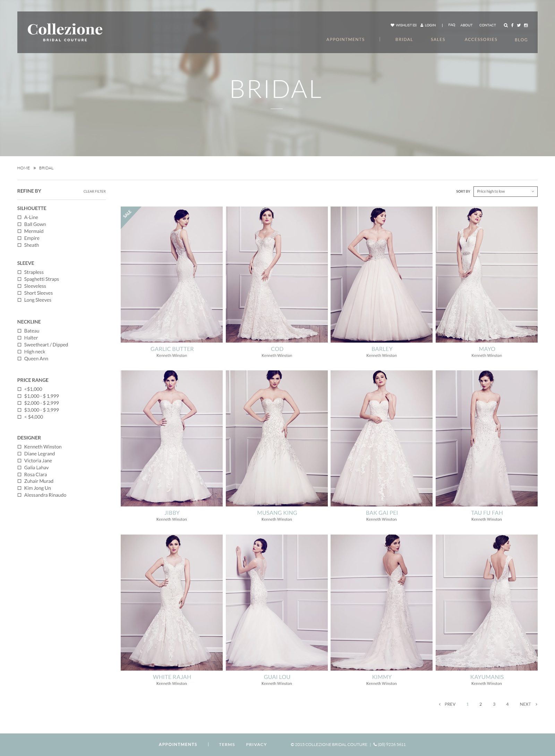Open the Instagram icon link

click(526, 25)
